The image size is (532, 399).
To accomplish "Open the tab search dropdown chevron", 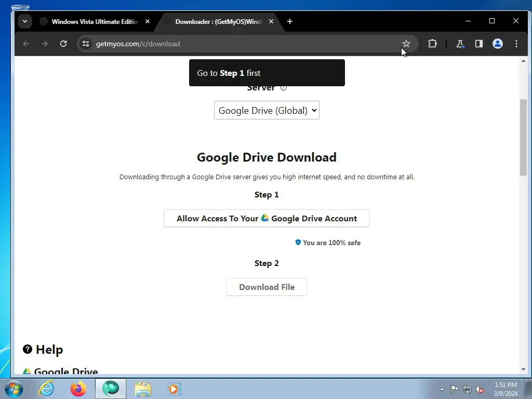I will coord(25,21).
